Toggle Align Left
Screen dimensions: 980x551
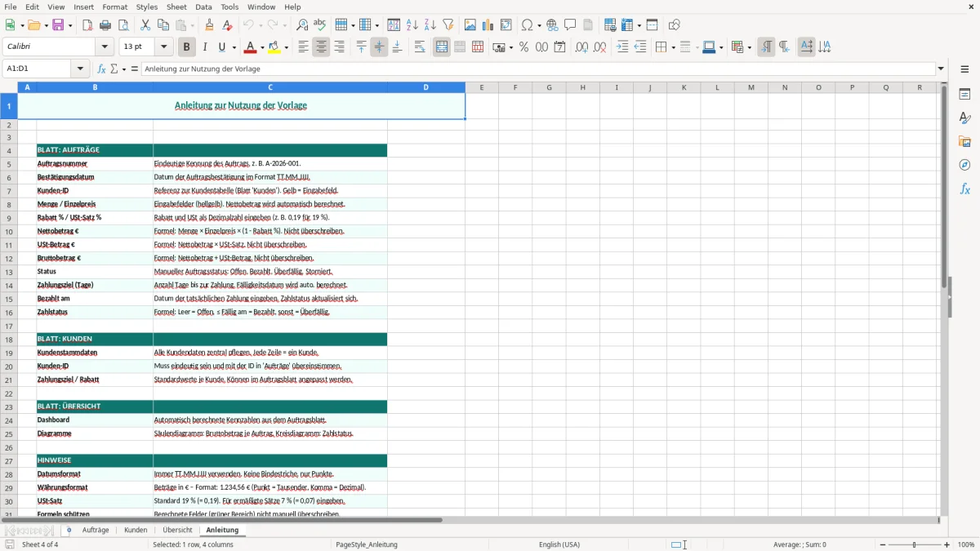(x=303, y=47)
